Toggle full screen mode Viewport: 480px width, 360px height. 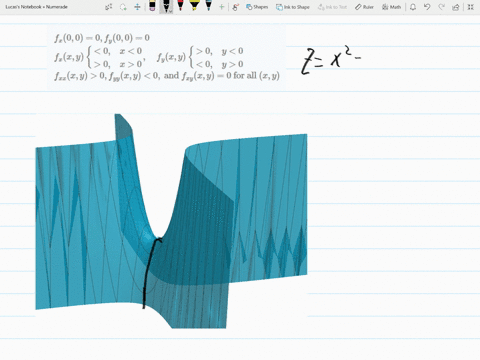click(470, 7)
